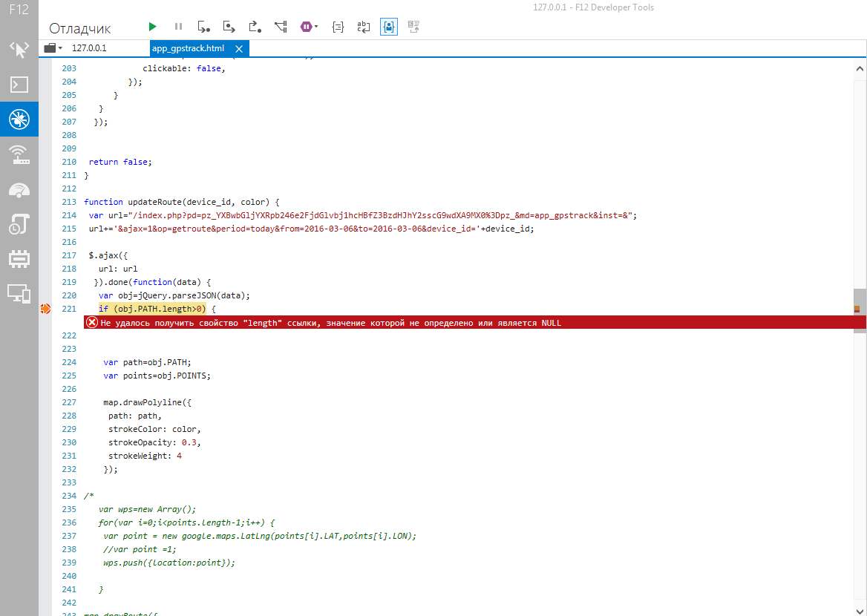Toggle pretty print curly braces button
The width and height of the screenshot is (867, 616).
(338, 27)
